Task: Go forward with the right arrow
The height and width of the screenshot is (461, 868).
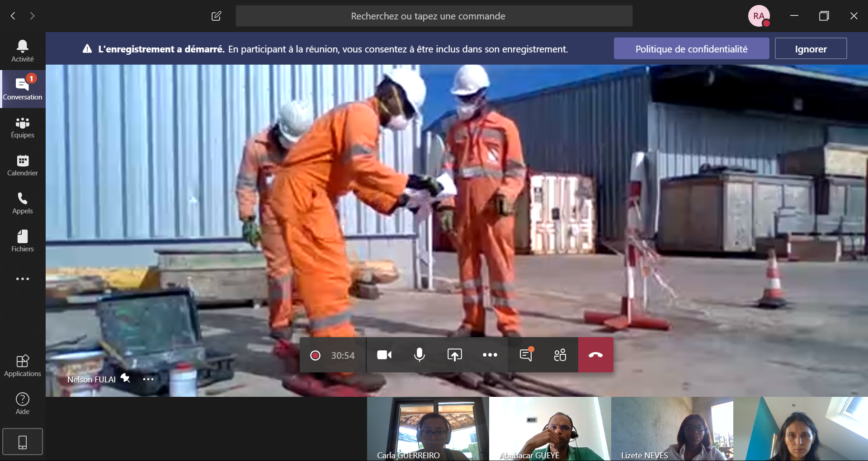Action: coord(32,16)
